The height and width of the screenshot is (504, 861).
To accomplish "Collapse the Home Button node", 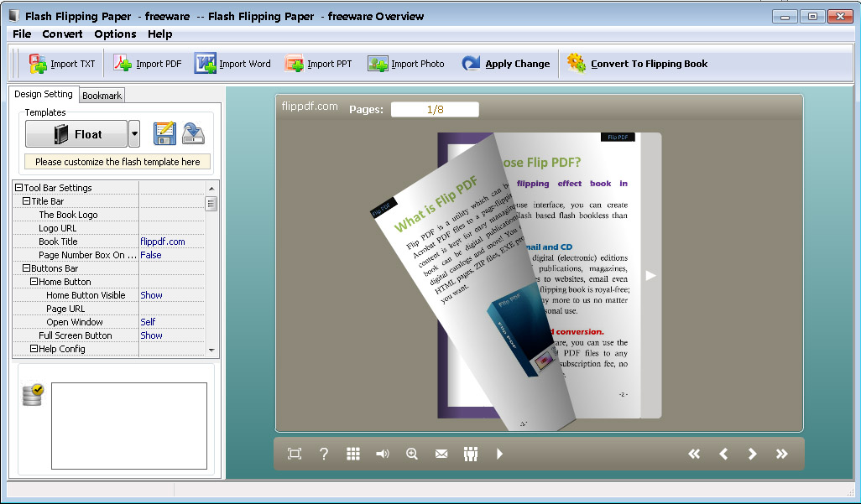I will coord(34,282).
